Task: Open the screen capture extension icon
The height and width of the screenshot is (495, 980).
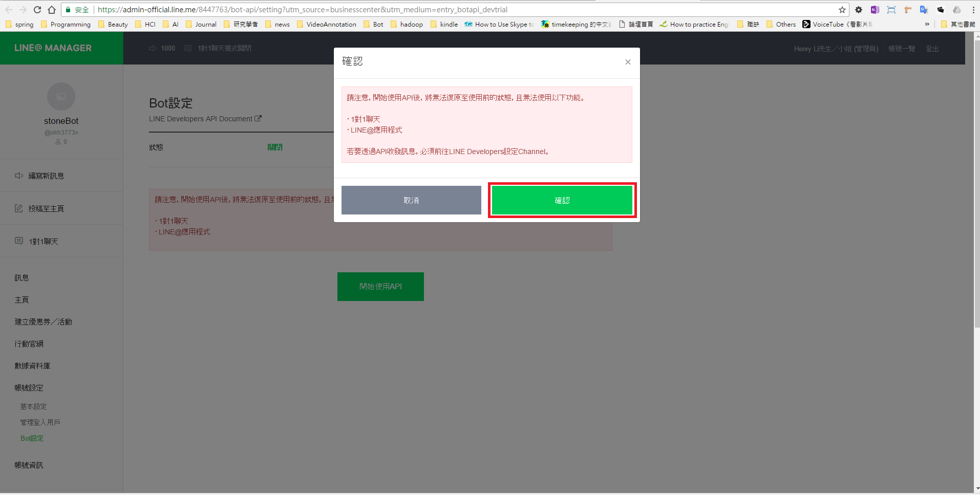Action: 891,10
